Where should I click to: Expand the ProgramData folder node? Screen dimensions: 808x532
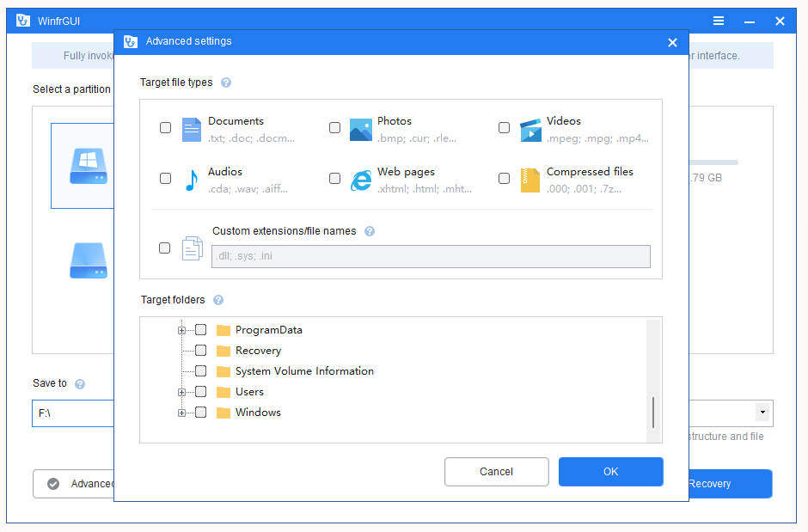(x=181, y=330)
